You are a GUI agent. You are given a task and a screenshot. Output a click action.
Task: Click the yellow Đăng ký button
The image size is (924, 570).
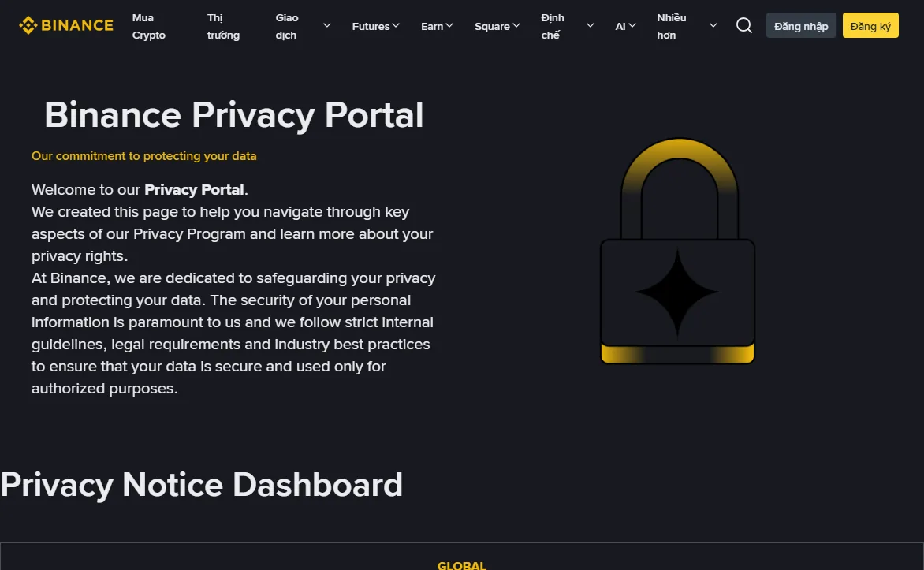(870, 25)
